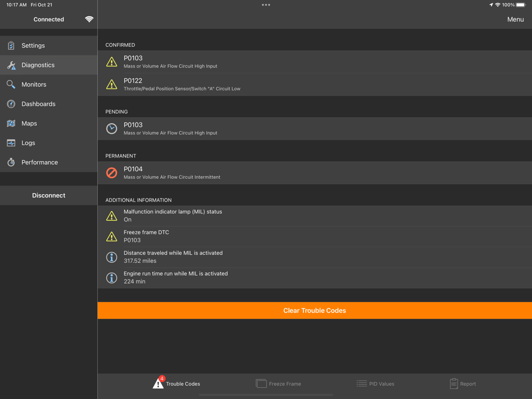Viewport: 532px width, 399px height.
Task: Open Dashboards from sidebar
Action: (x=49, y=104)
